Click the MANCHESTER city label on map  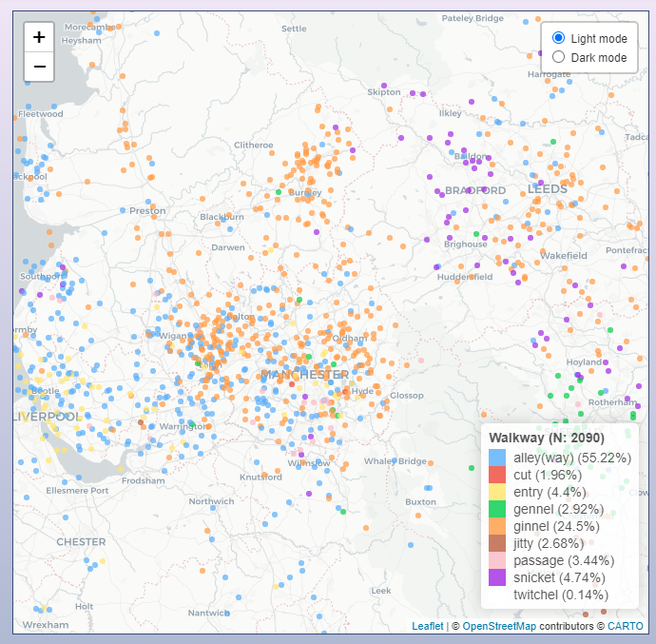304,375
